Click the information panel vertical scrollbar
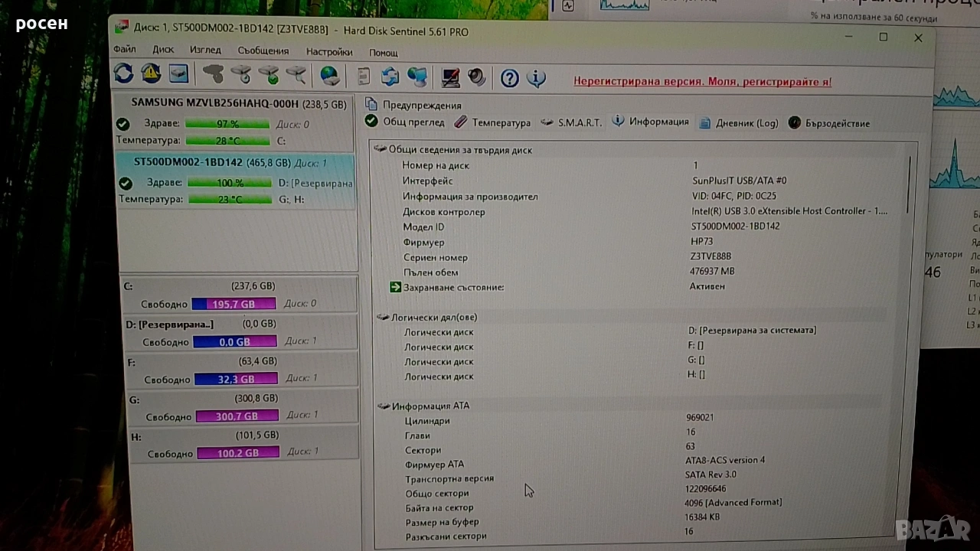This screenshot has height=551, width=980. point(909,185)
